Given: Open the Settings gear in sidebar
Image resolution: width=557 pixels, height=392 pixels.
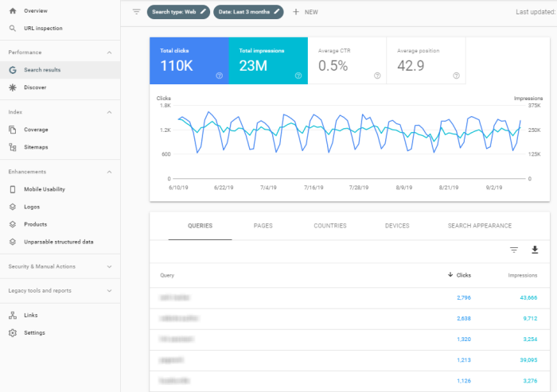Looking at the screenshot, I should pos(34,332).
